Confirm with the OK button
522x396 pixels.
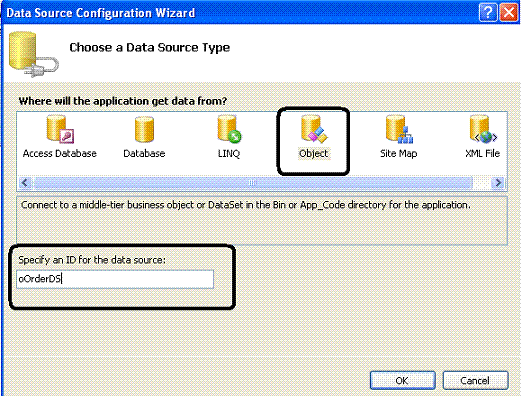403,380
